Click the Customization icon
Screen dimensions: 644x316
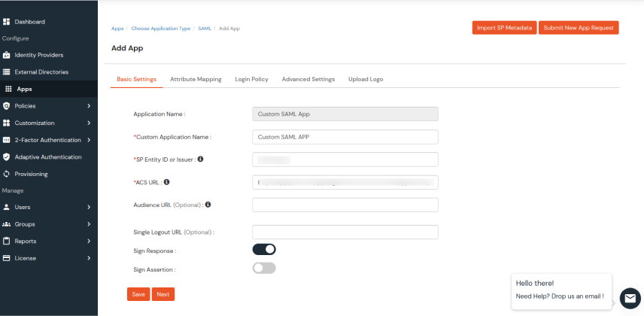pos(6,123)
